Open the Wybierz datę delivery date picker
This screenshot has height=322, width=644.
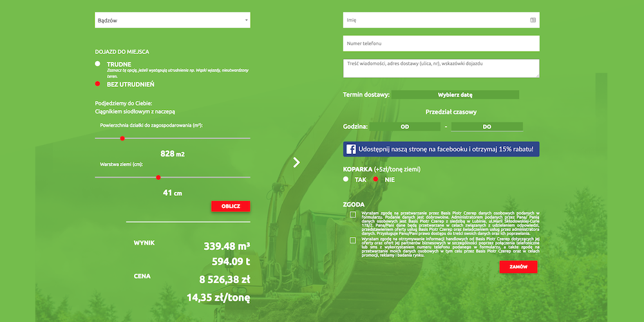pos(455,95)
